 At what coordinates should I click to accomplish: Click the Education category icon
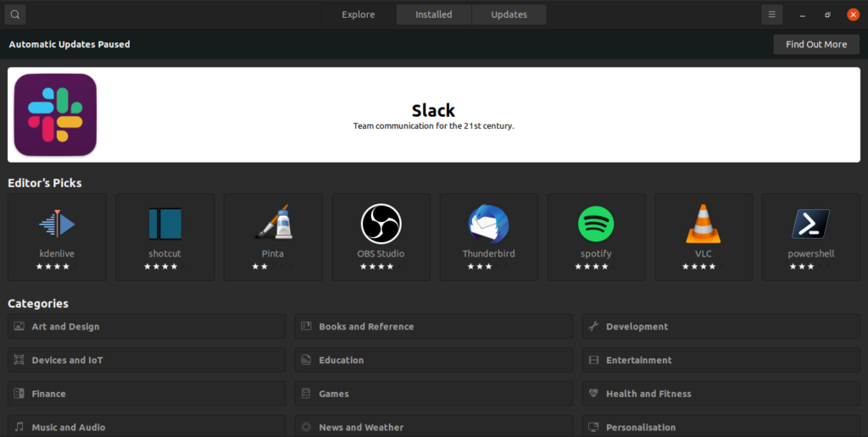[x=306, y=360]
